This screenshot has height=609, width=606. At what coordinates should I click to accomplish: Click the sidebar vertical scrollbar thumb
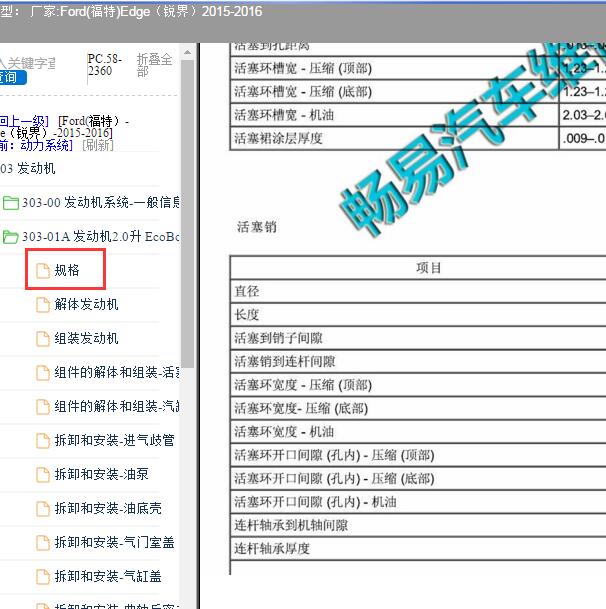pos(188,214)
